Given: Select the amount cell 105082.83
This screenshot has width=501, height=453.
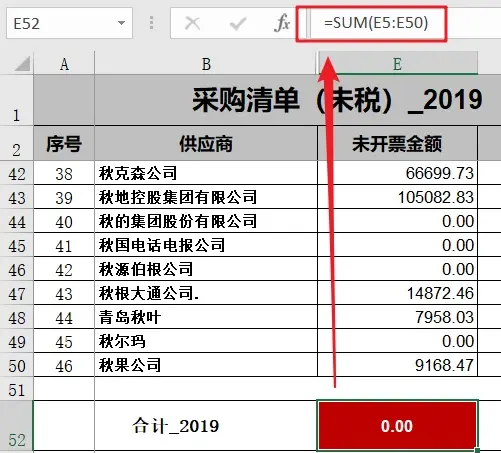Looking at the screenshot, I should point(398,197).
